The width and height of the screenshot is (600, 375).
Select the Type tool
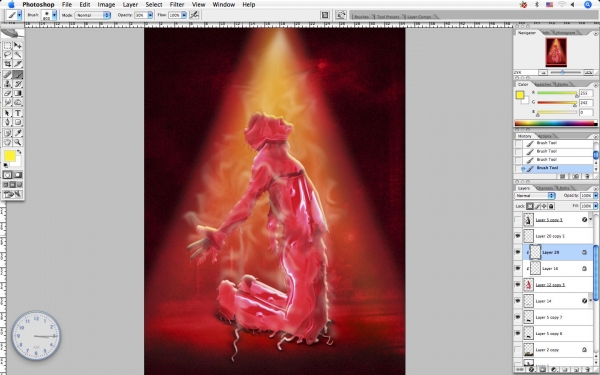point(18,113)
